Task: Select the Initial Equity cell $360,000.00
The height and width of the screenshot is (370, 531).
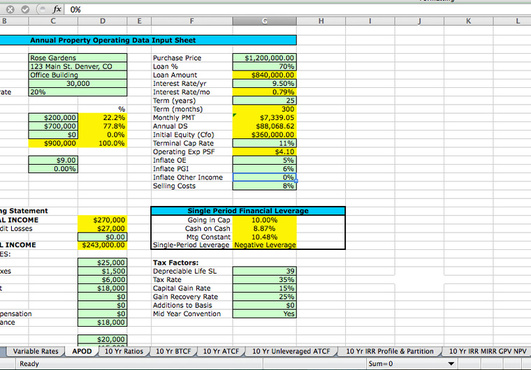Action: (x=264, y=134)
